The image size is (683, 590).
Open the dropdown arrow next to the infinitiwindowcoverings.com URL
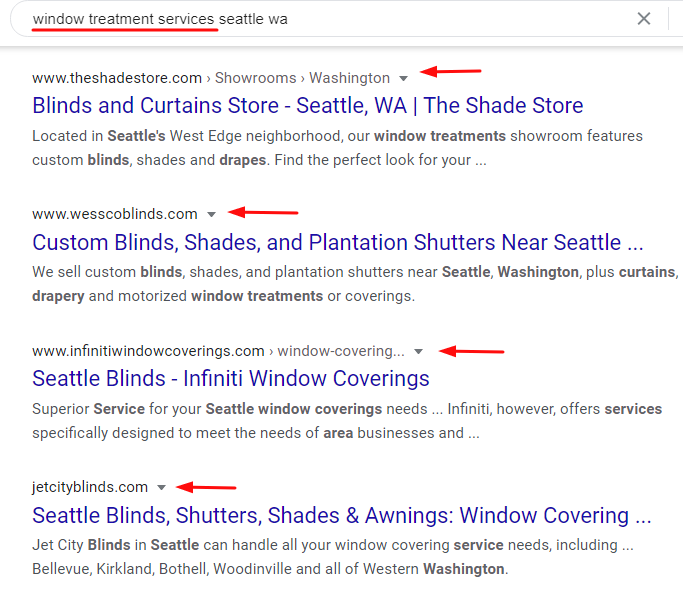(x=419, y=352)
